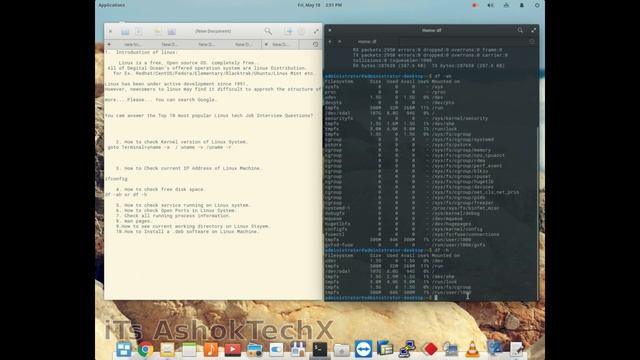Click the 'man pages' line
Screen dimensions: 640x360
point(134,221)
